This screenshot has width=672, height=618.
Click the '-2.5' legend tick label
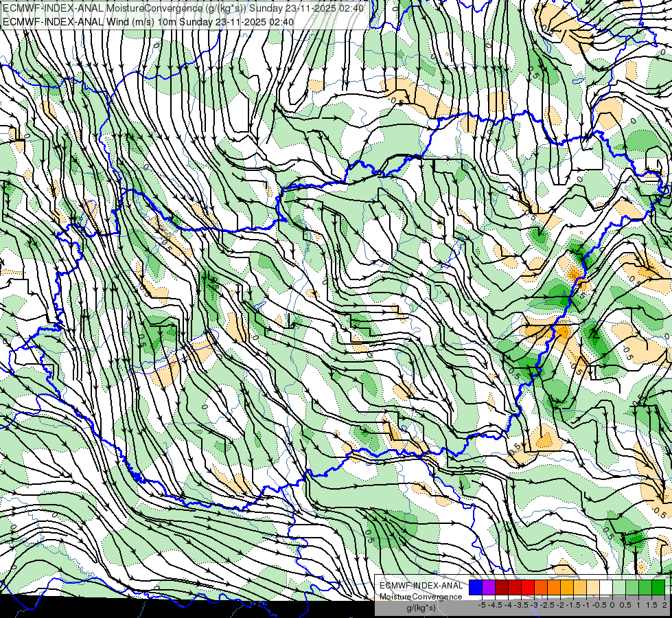pyautogui.click(x=547, y=605)
